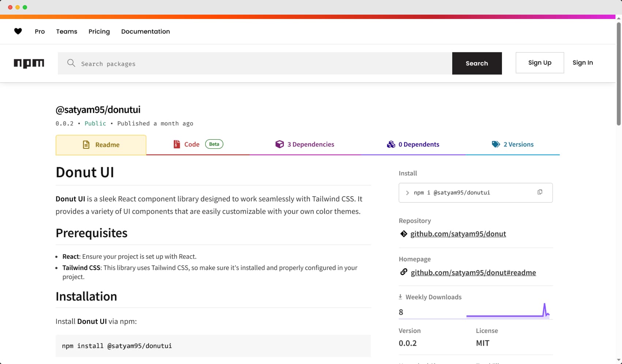Click the Installation heading
The height and width of the screenshot is (364, 622).
86,296
